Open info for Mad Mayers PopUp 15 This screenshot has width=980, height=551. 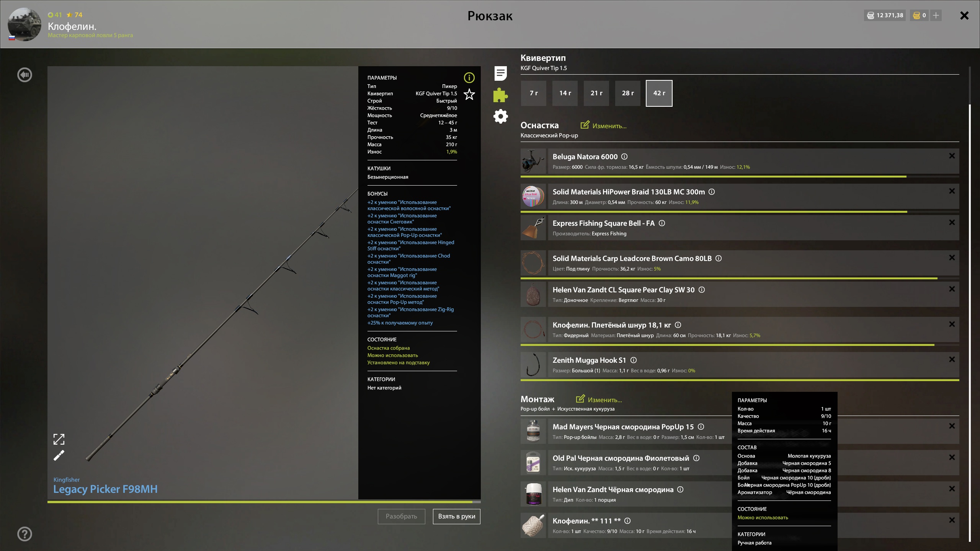[x=701, y=427]
